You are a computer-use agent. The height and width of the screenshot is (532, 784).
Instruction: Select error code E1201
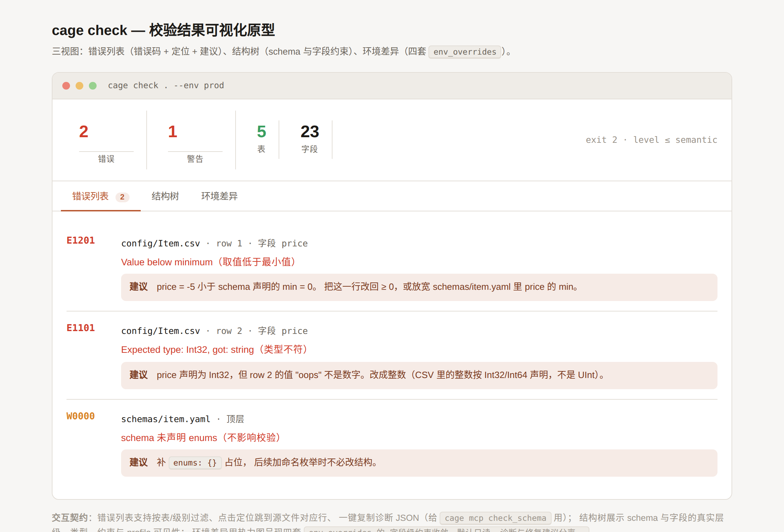(80, 240)
